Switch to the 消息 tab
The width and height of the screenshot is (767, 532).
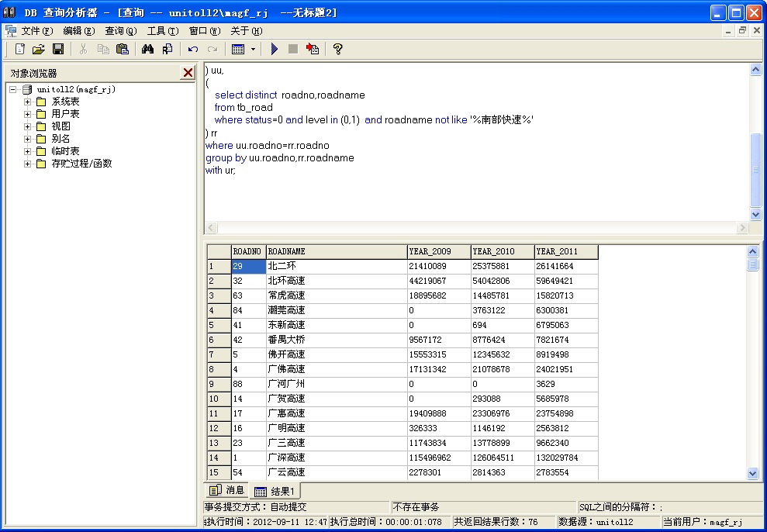226,490
